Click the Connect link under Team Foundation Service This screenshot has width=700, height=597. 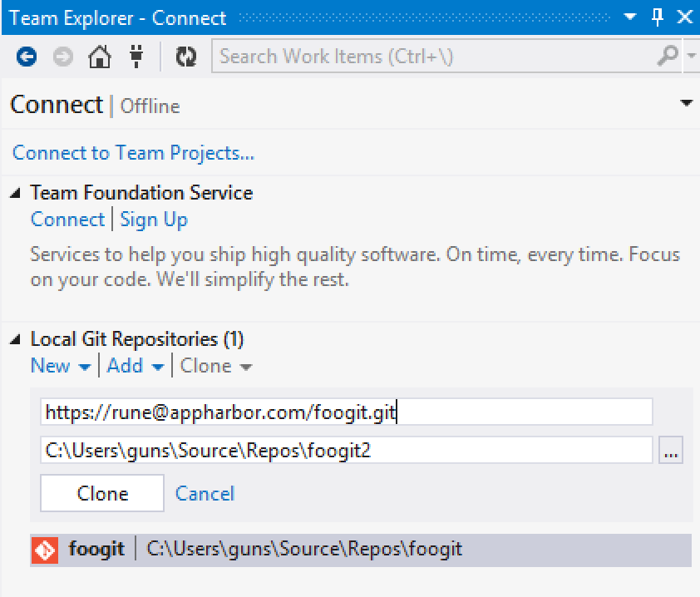pyautogui.click(x=67, y=220)
